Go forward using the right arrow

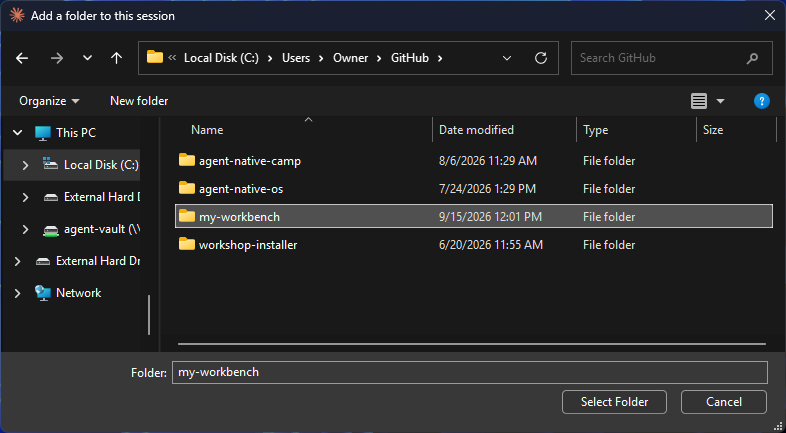pyautogui.click(x=57, y=58)
